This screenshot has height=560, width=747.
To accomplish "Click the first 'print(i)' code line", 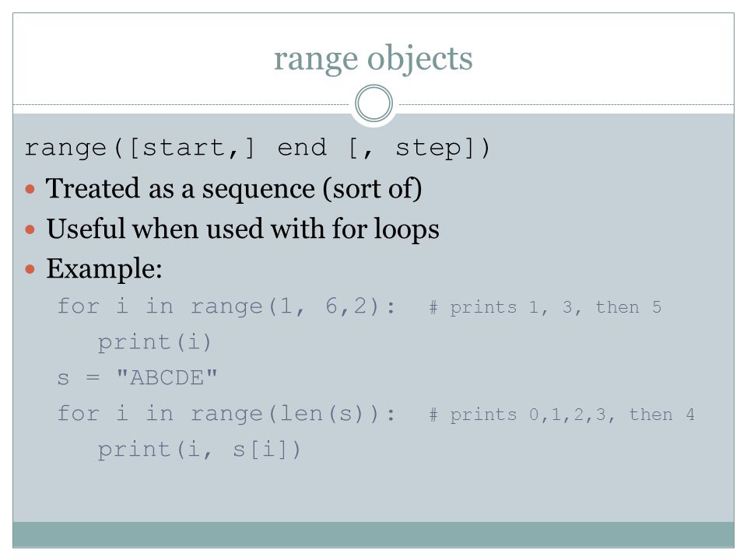I will coord(154,342).
